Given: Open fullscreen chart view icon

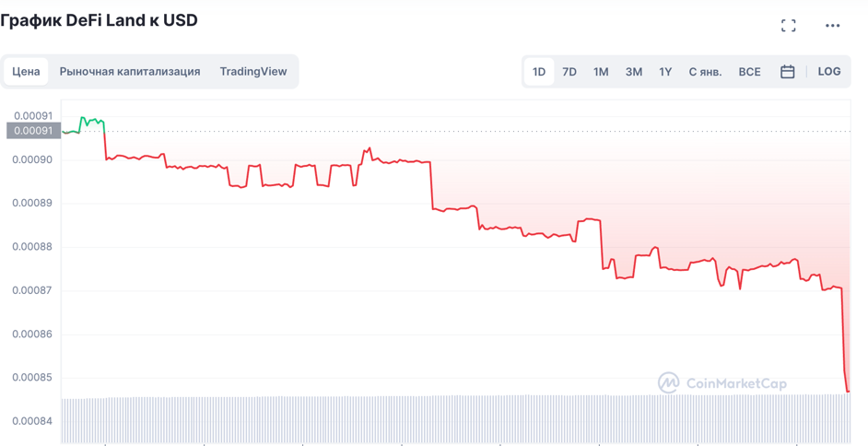Looking at the screenshot, I should (x=788, y=26).
